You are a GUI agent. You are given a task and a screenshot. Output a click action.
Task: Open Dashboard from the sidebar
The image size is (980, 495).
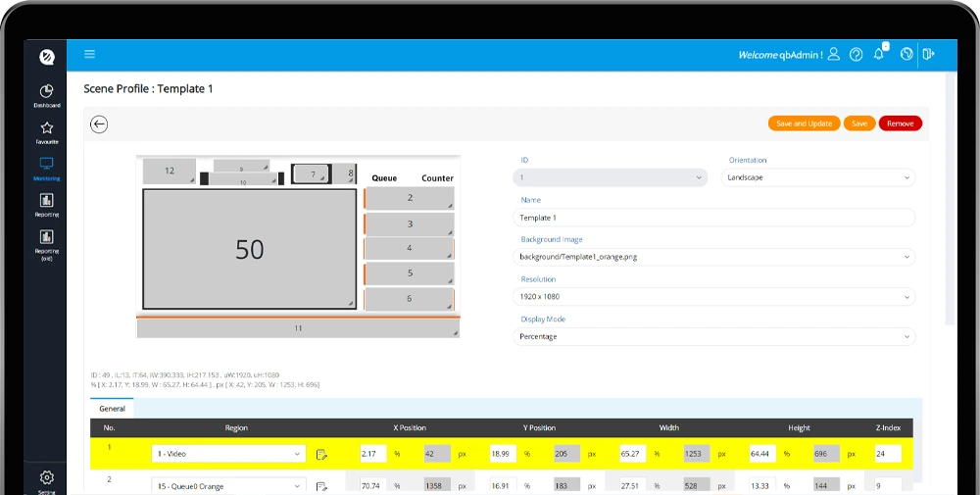click(x=47, y=96)
